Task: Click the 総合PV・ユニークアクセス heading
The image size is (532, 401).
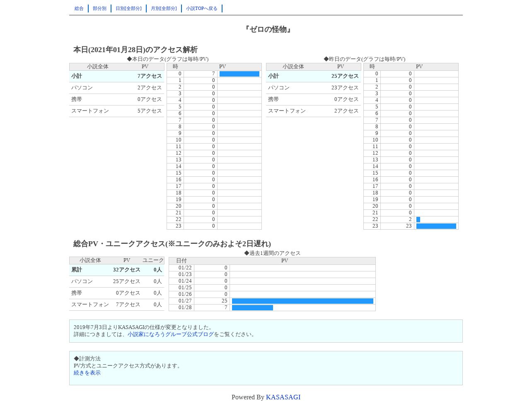Action: click(x=172, y=244)
